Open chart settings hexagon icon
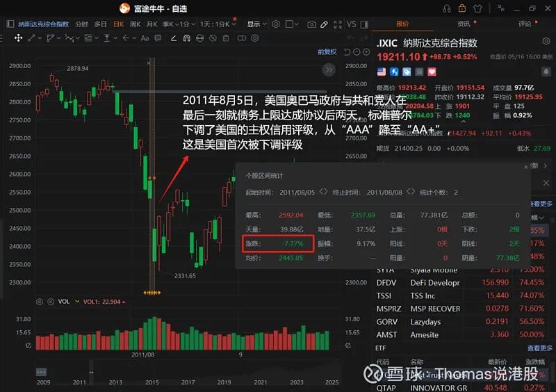This screenshot has width=556, height=392. pos(276,24)
